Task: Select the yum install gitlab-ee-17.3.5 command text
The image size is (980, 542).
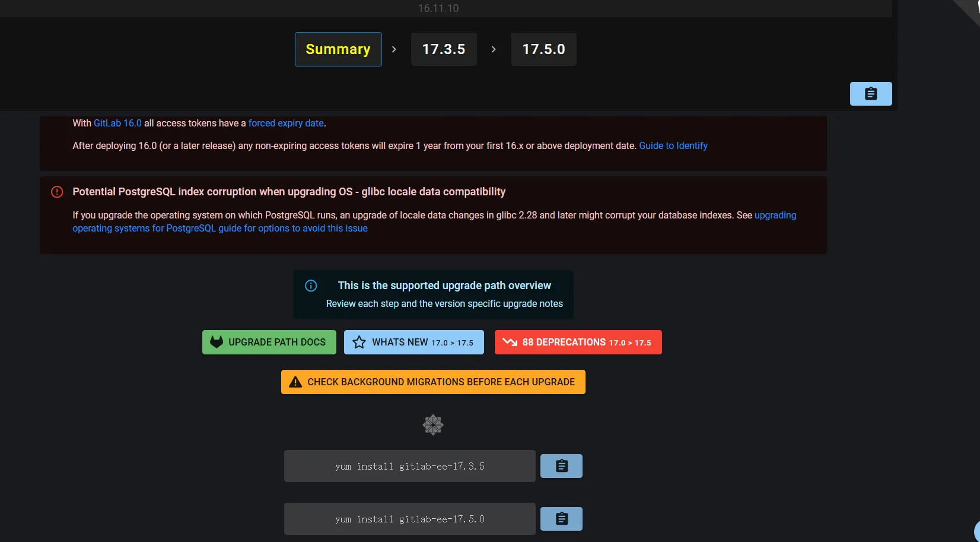Action: pyautogui.click(x=410, y=466)
